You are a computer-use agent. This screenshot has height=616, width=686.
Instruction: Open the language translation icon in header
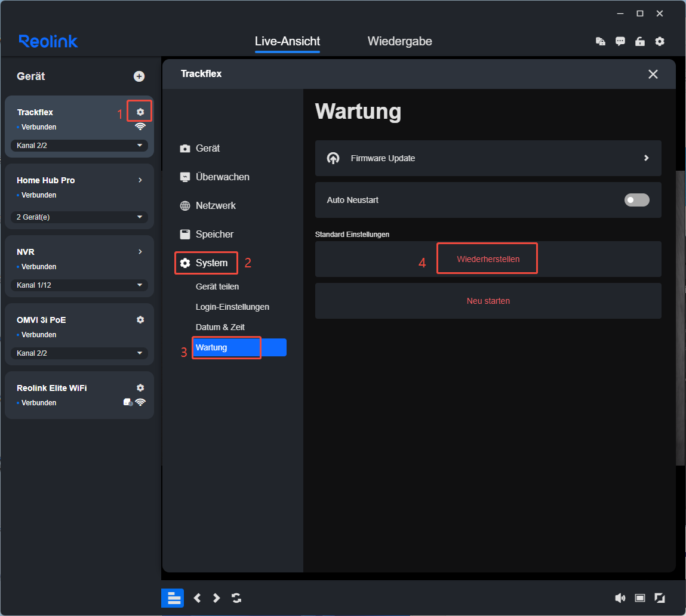point(600,41)
